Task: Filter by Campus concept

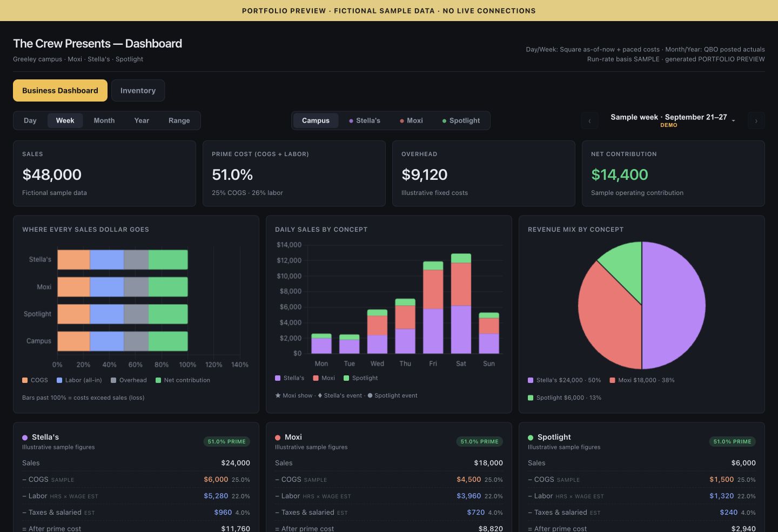Action: coord(316,120)
